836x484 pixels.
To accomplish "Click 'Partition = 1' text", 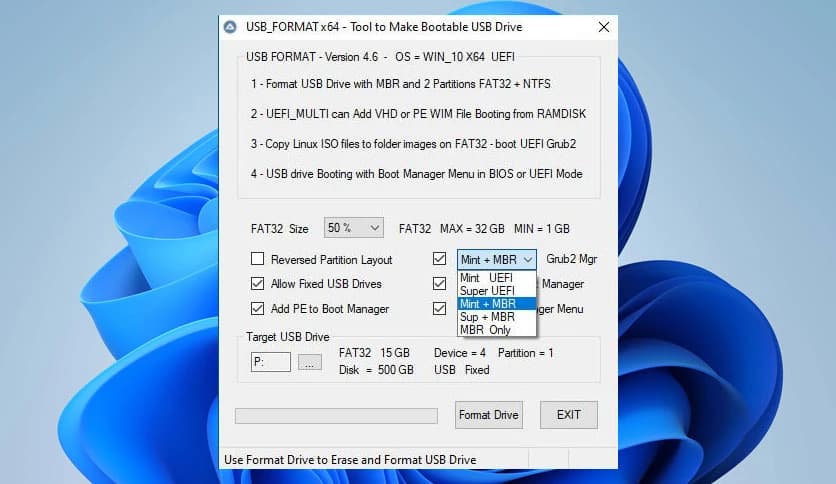I will [526, 353].
